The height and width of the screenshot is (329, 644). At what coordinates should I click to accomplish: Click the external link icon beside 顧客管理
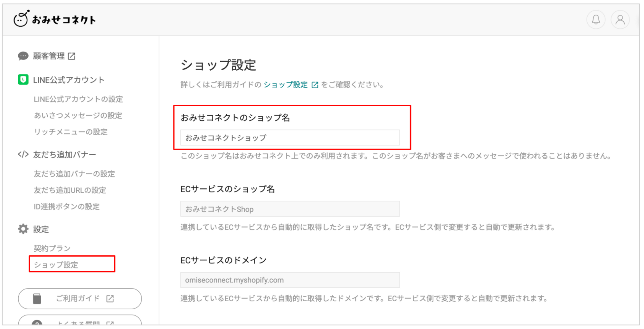coord(71,56)
